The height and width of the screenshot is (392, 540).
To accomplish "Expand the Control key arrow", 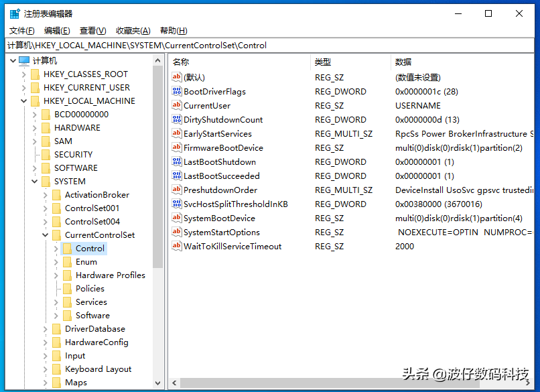I will (x=56, y=249).
